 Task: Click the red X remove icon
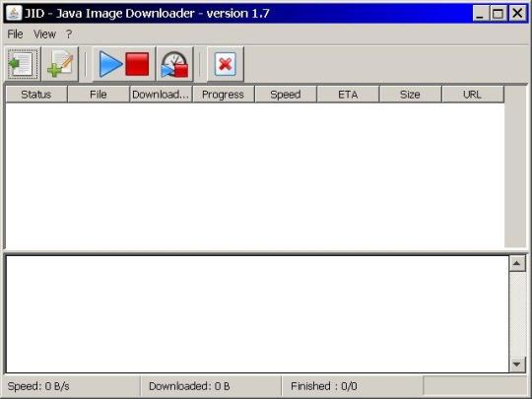point(226,64)
